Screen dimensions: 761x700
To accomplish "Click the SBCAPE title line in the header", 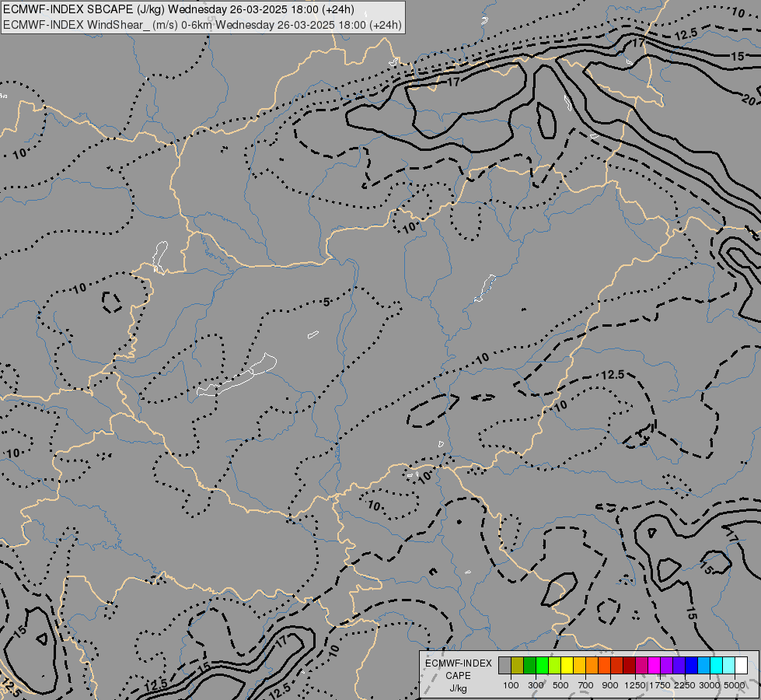I will (x=179, y=9).
